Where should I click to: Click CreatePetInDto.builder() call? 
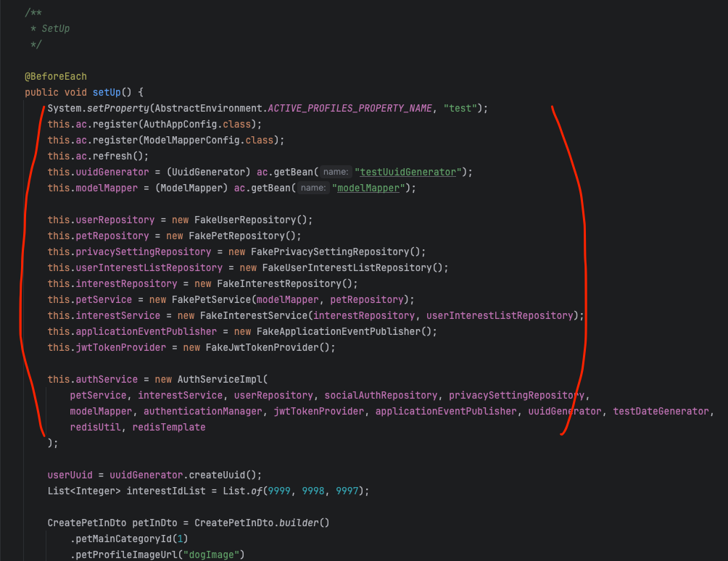click(262, 523)
